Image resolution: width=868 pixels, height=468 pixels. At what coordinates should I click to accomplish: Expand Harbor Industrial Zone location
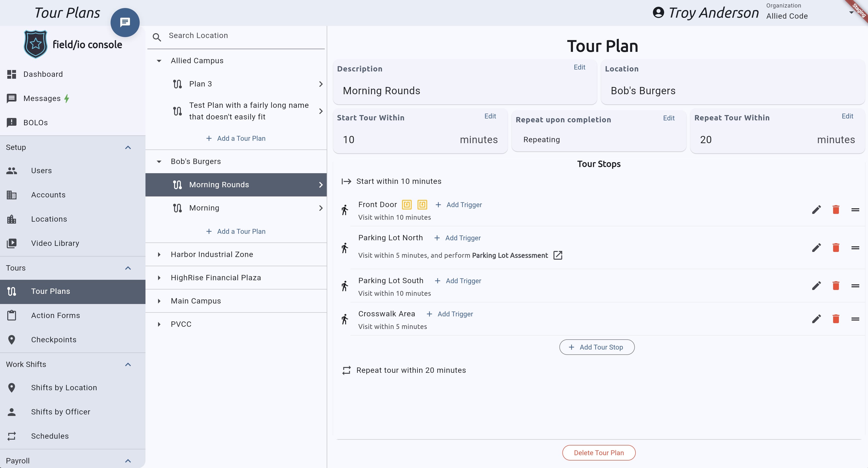coord(159,255)
